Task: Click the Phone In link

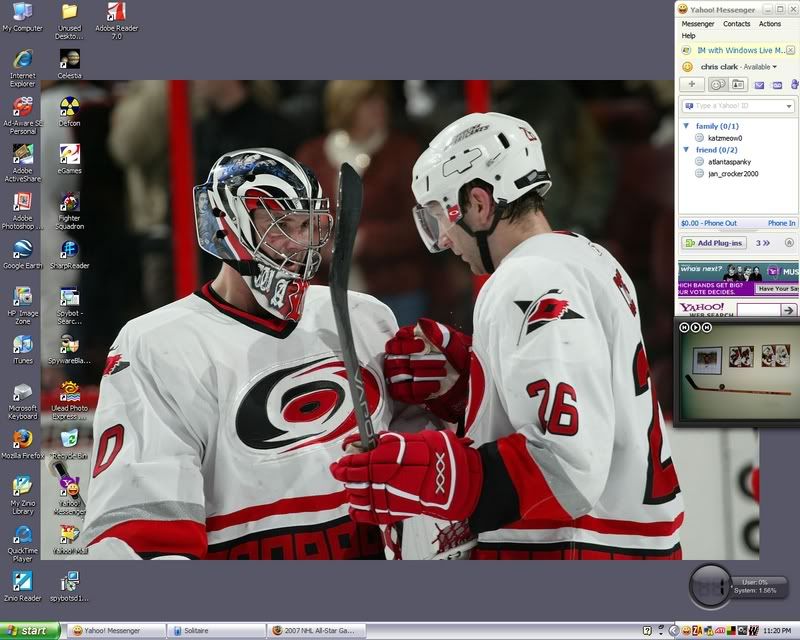Action: 781,223
